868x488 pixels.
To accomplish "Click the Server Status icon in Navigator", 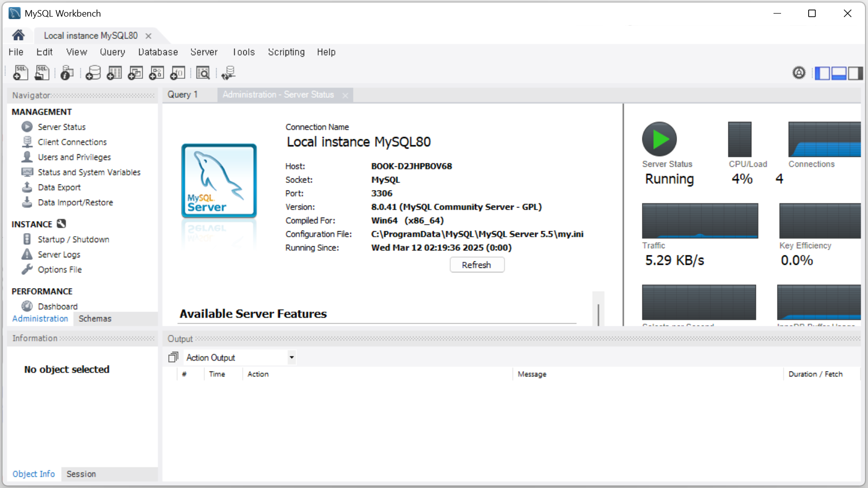I will pyautogui.click(x=27, y=127).
